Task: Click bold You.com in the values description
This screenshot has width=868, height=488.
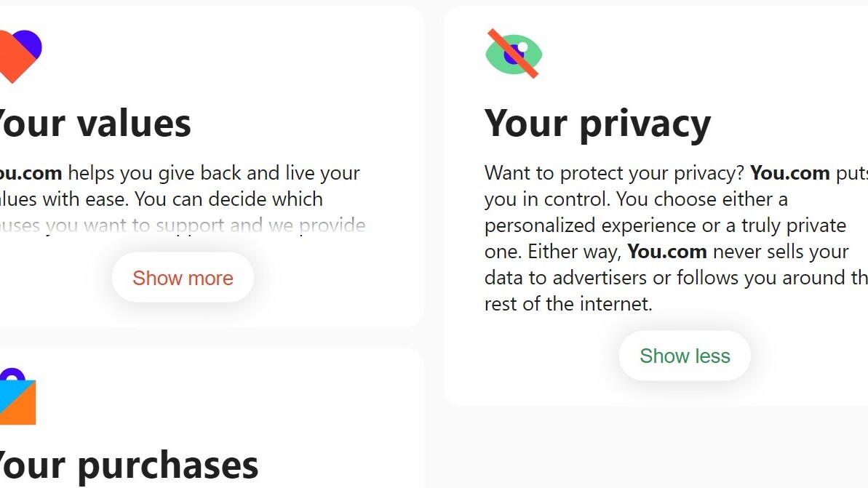Action: 29,173
